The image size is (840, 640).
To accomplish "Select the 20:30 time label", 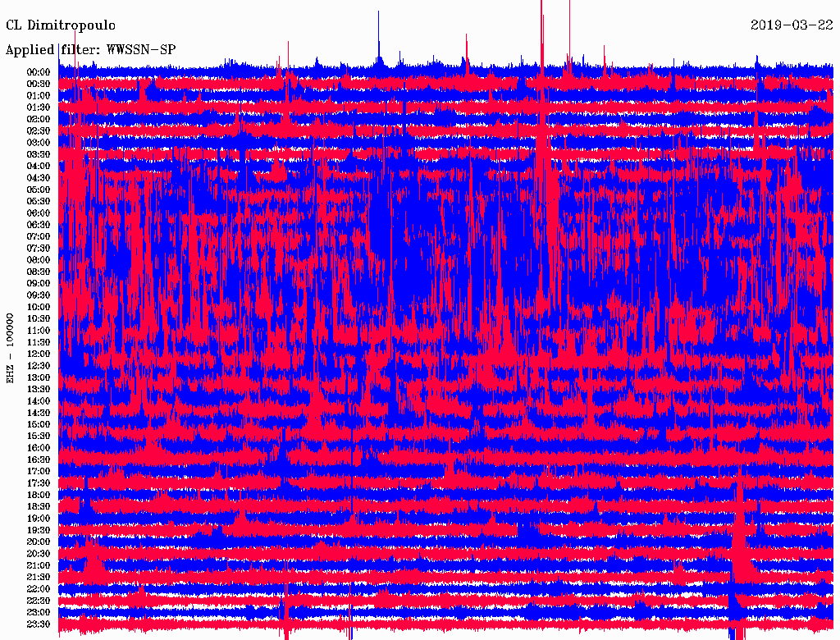I will [39, 554].
